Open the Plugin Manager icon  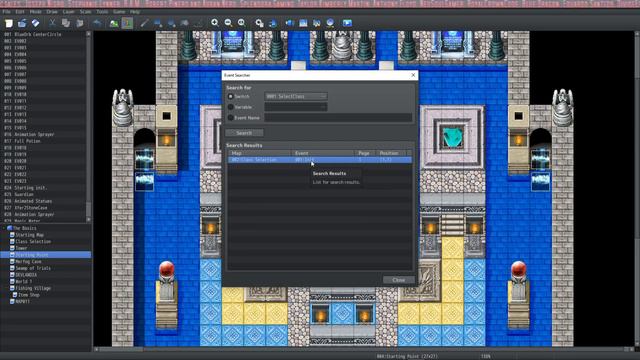point(273,23)
